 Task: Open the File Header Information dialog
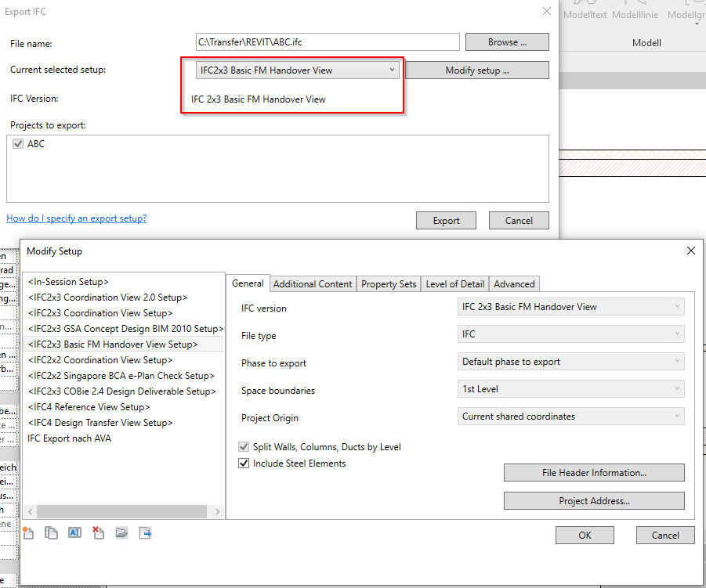click(593, 472)
